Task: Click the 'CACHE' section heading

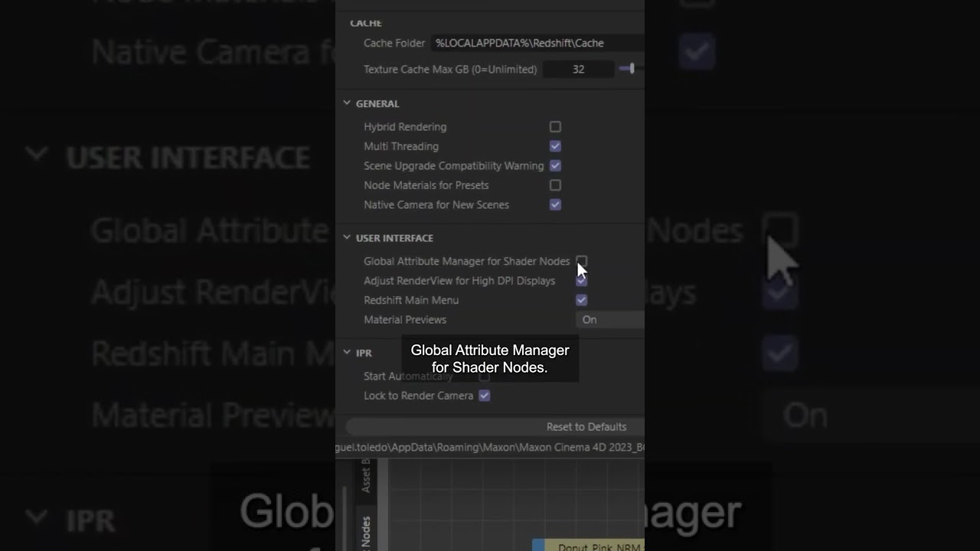Action: click(x=366, y=23)
